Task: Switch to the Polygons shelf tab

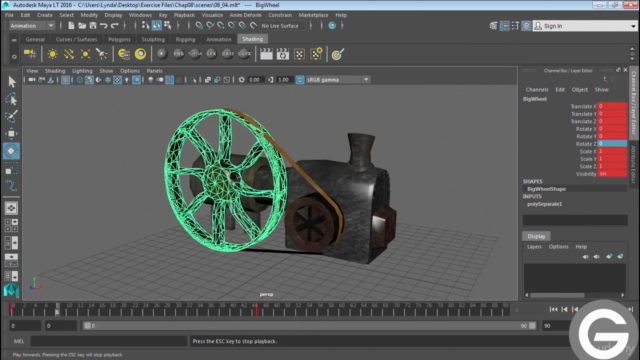Action: point(119,40)
